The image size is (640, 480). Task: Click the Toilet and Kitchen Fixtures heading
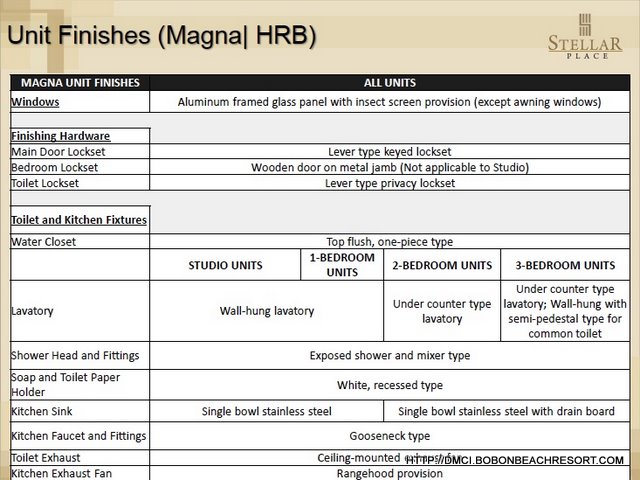pyautogui.click(x=79, y=219)
